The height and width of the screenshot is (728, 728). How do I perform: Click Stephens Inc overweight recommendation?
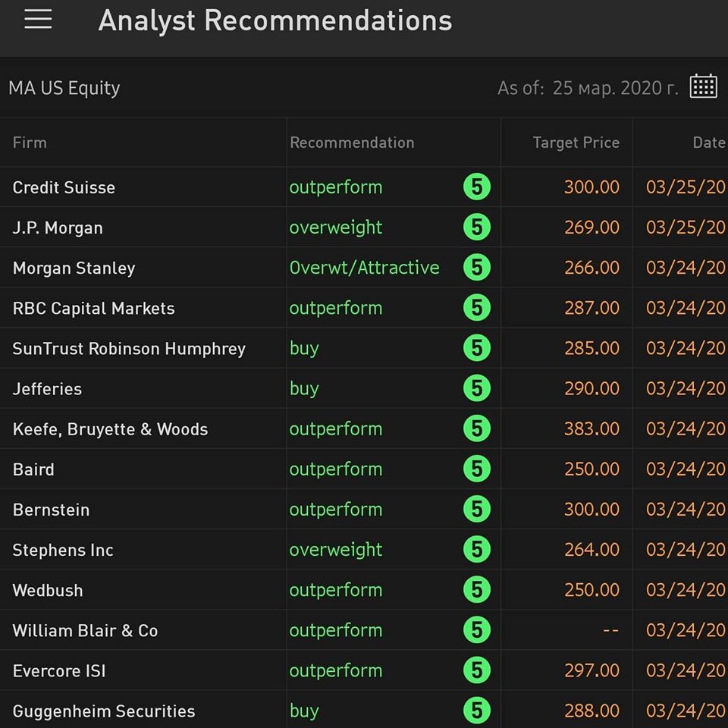(336, 551)
